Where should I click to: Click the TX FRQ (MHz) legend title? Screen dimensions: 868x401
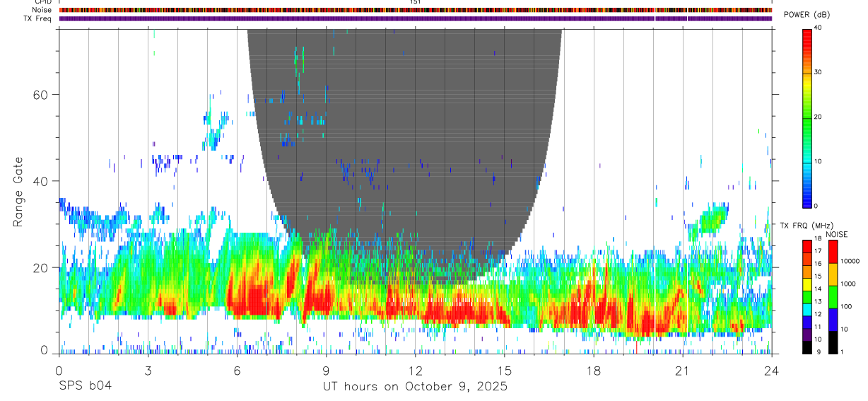point(806,225)
